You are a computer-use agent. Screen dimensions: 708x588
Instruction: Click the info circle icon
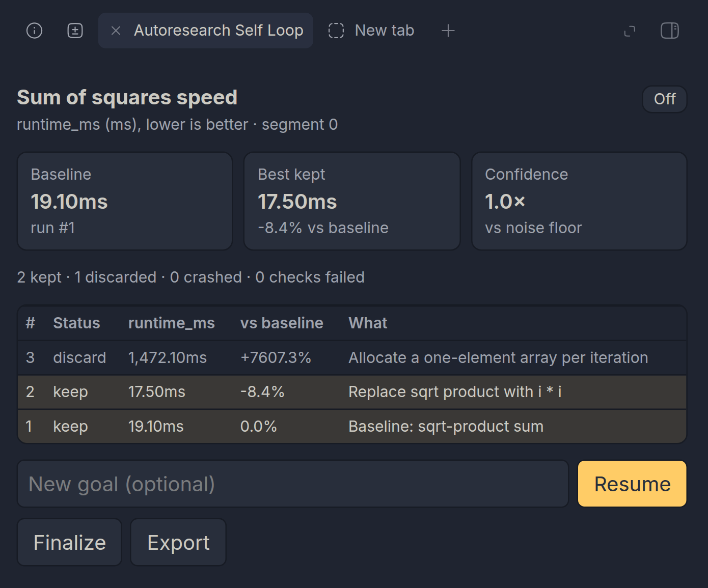coord(34,31)
